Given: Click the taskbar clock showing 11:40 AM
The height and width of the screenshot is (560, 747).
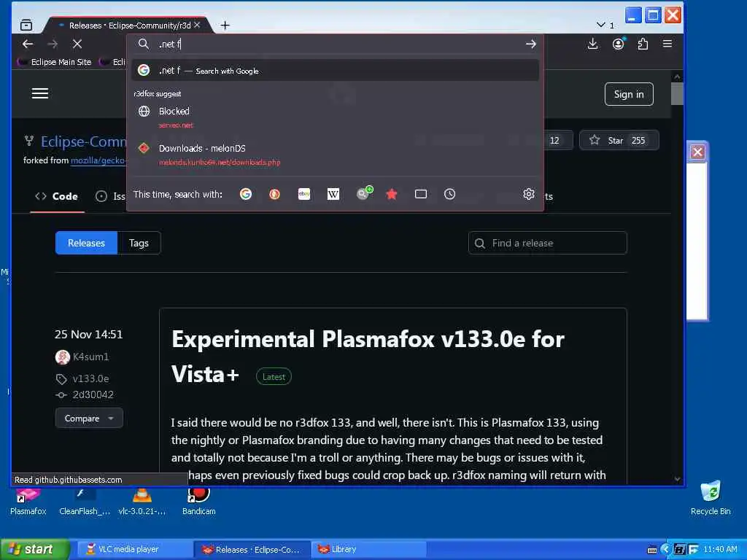Looking at the screenshot, I should (x=720, y=550).
